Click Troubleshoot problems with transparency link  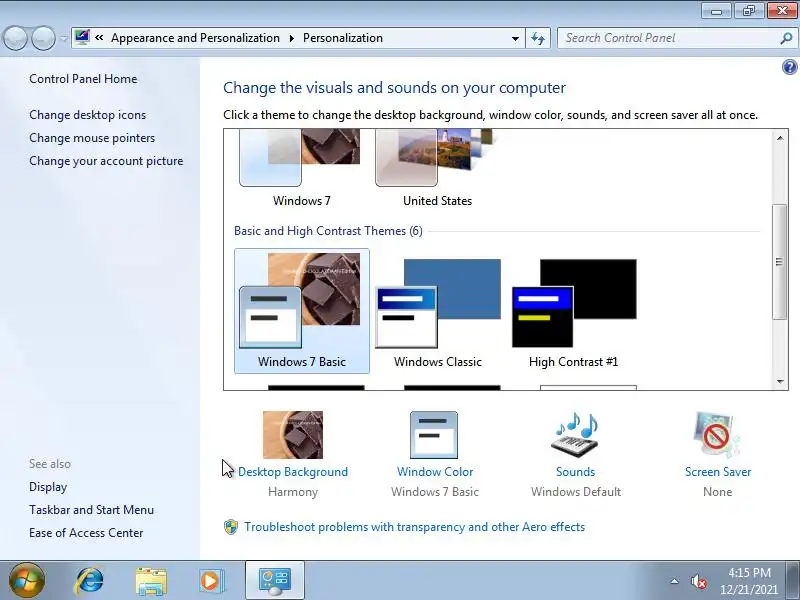point(414,527)
